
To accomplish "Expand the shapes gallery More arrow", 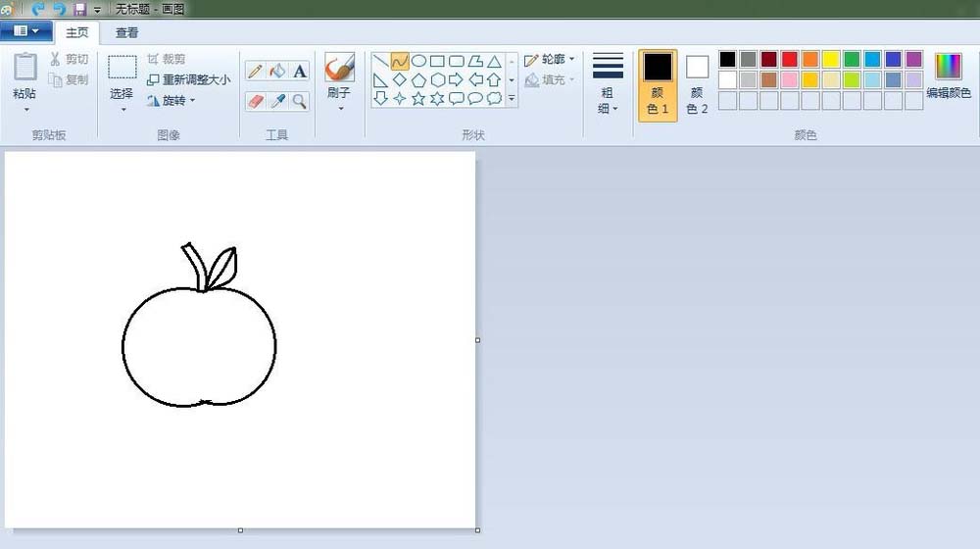I will coord(512,98).
